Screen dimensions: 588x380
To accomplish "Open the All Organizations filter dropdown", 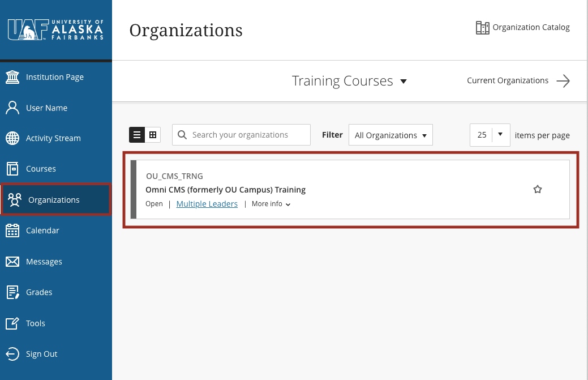I will click(x=390, y=135).
